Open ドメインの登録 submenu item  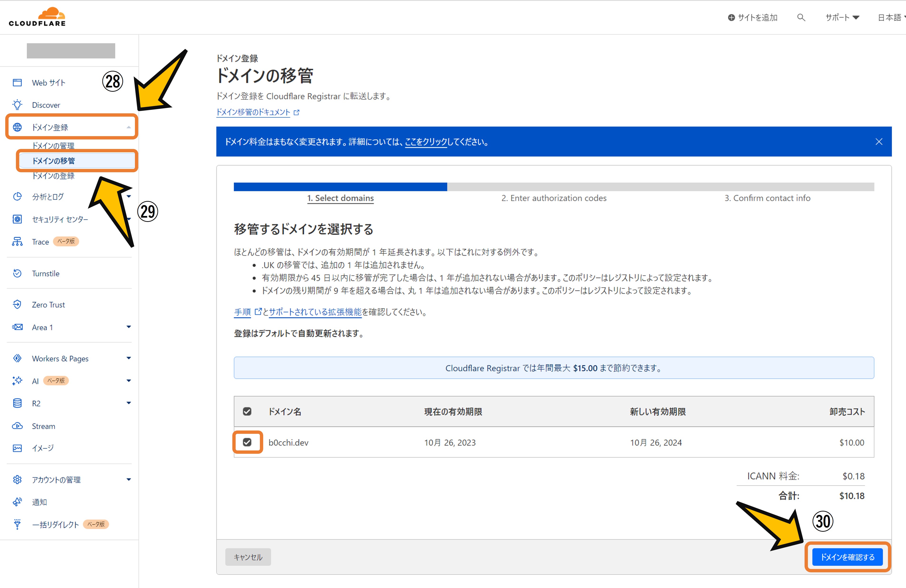point(53,176)
